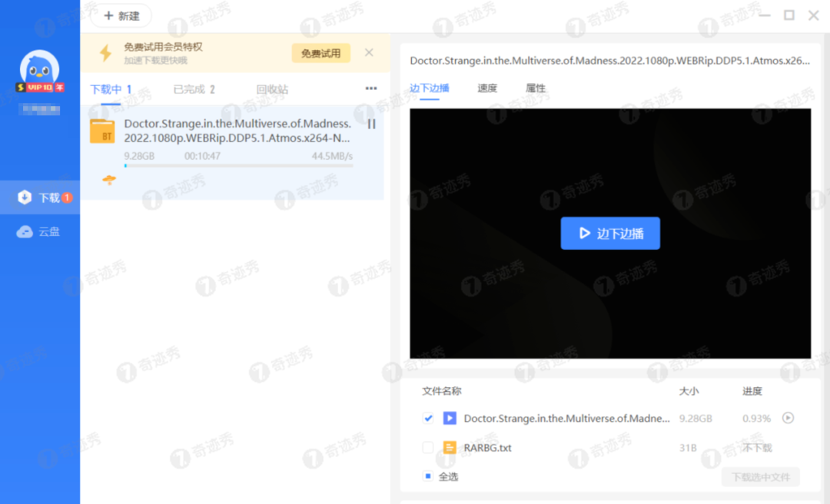Click the orange text file icon for RARBG.txt
The image size is (830, 504).
click(x=450, y=448)
